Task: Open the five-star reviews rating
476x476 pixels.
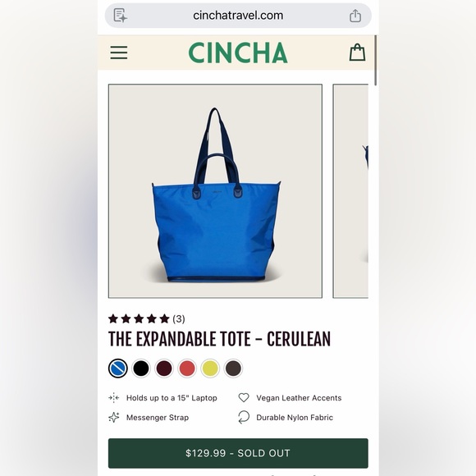Action: tap(147, 318)
